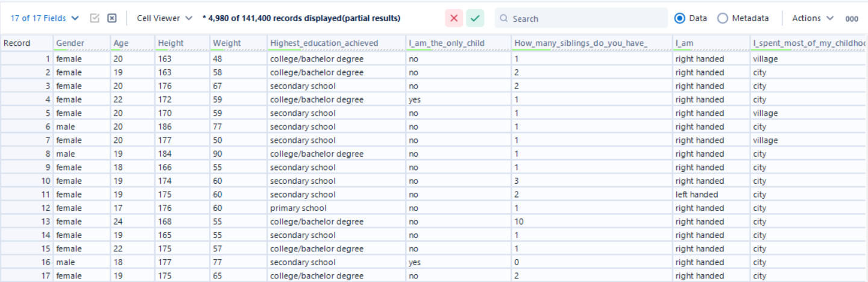The width and height of the screenshot is (868, 282).
Task: Click 'right handed' cell in record 7
Action: point(711,140)
